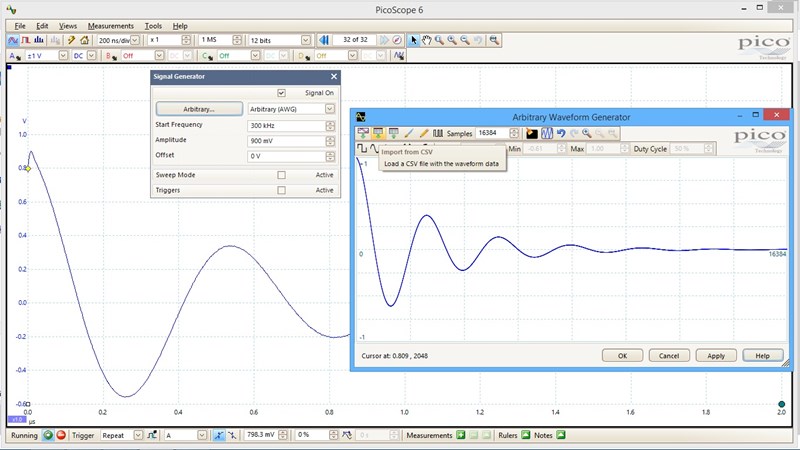Click the Samples 16384 field
800x450 pixels.
coord(492,133)
